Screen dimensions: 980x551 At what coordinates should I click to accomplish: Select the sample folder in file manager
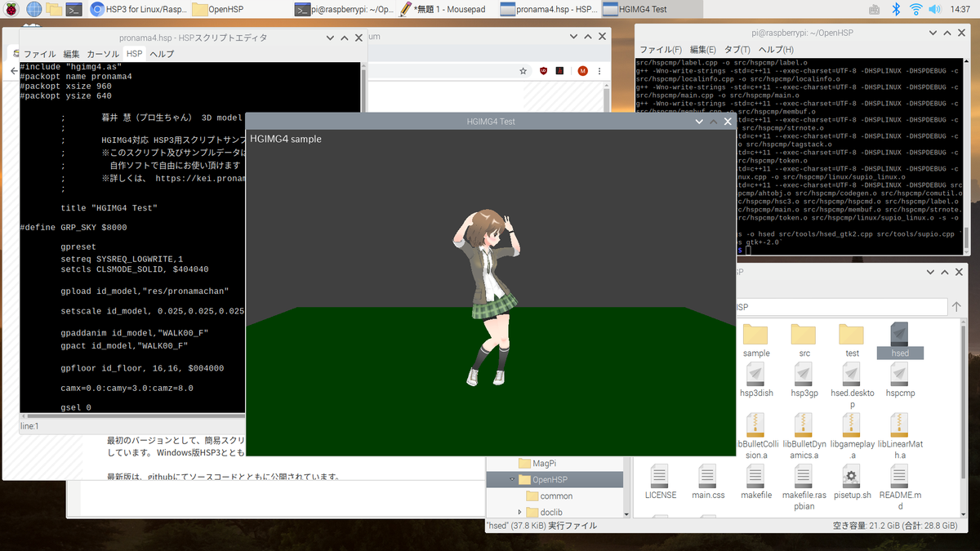click(756, 341)
